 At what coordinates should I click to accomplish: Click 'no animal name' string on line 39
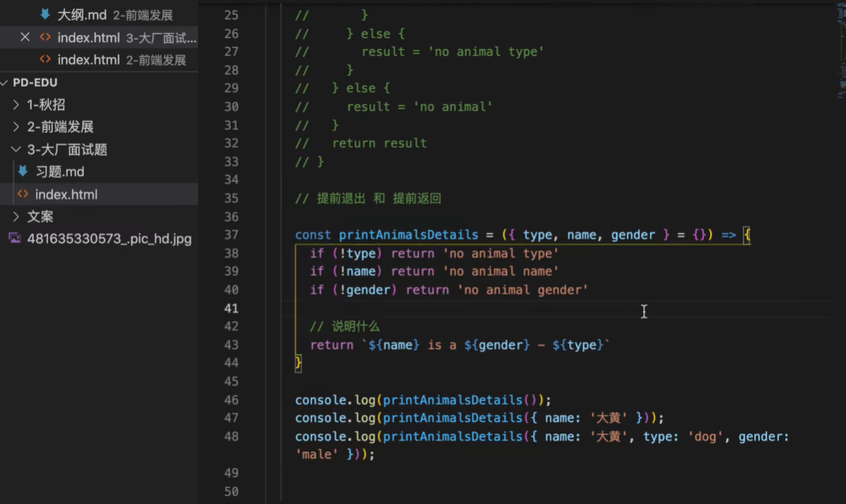tap(501, 272)
